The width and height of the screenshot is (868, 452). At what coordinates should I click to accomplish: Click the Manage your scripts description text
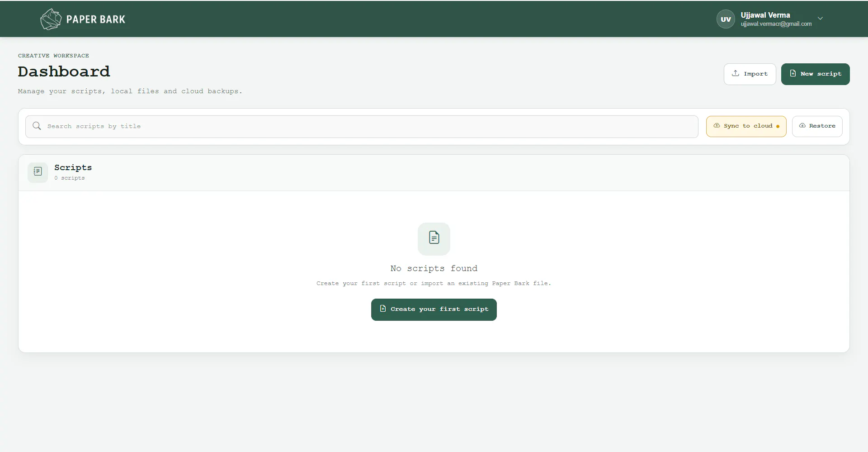[130, 91]
